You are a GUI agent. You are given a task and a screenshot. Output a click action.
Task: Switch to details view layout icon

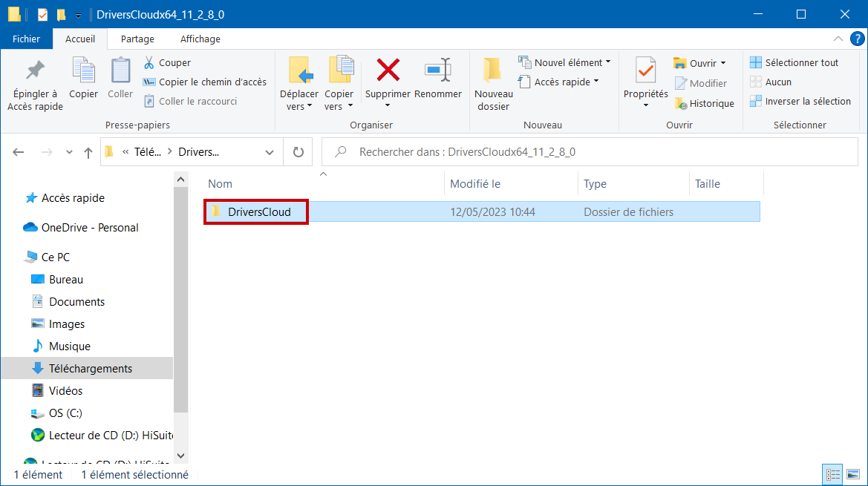click(832, 474)
